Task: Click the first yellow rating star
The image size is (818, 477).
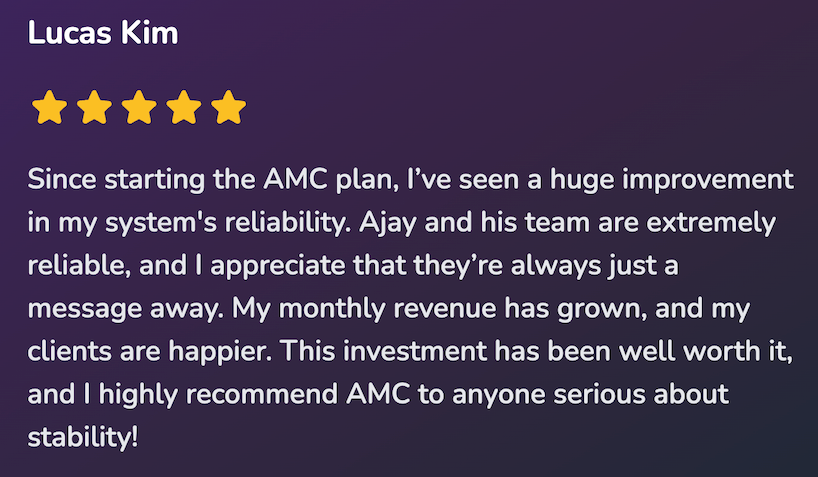Action: [x=50, y=108]
